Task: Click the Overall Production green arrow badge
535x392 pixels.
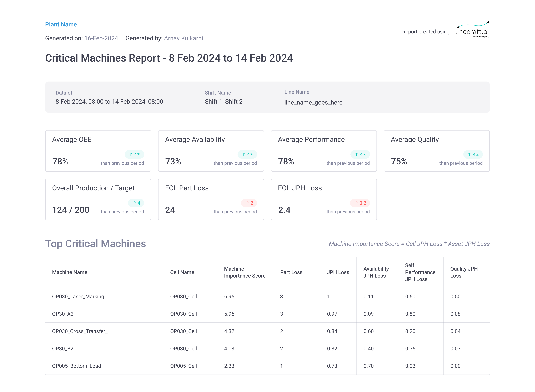Action: (136, 203)
